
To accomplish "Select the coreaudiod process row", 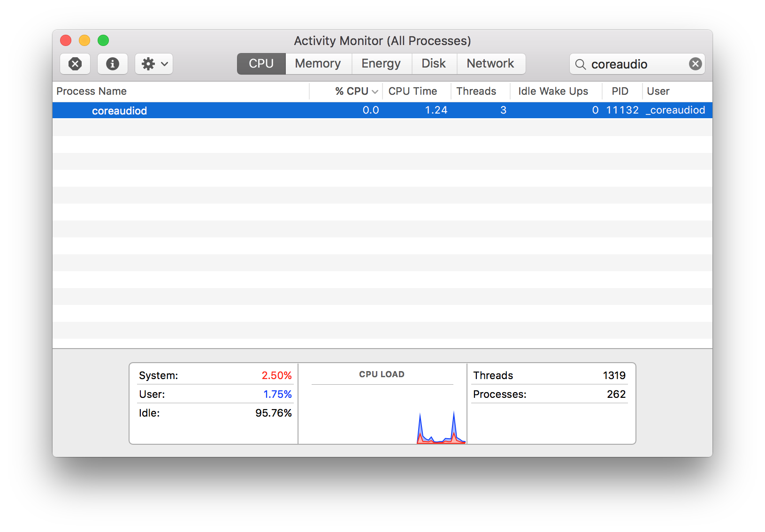I will 382,110.
